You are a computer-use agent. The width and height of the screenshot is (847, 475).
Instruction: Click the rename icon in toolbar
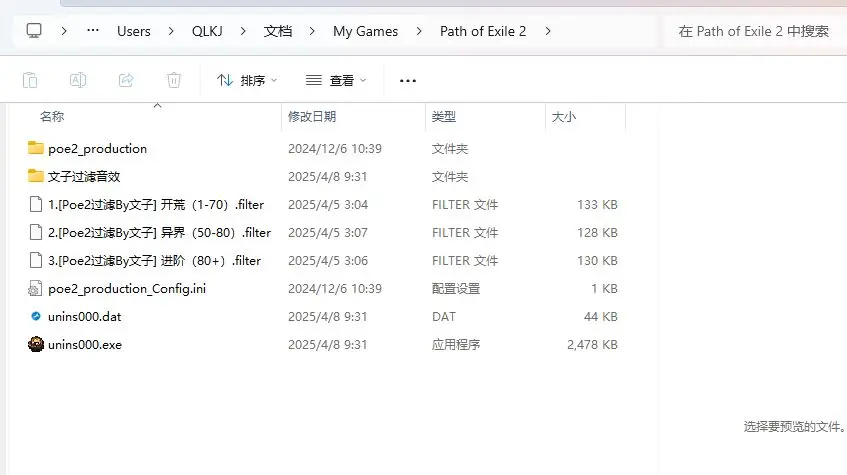click(78, 80)
